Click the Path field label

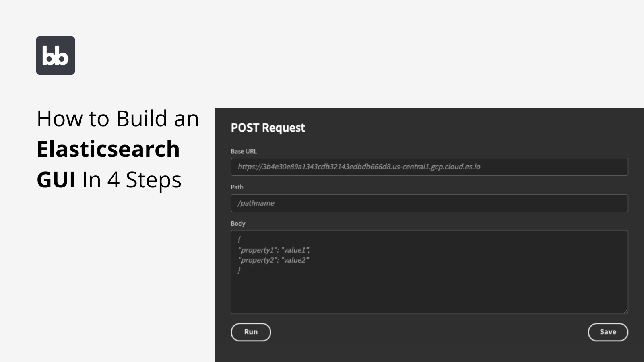(x=237, y=187)
